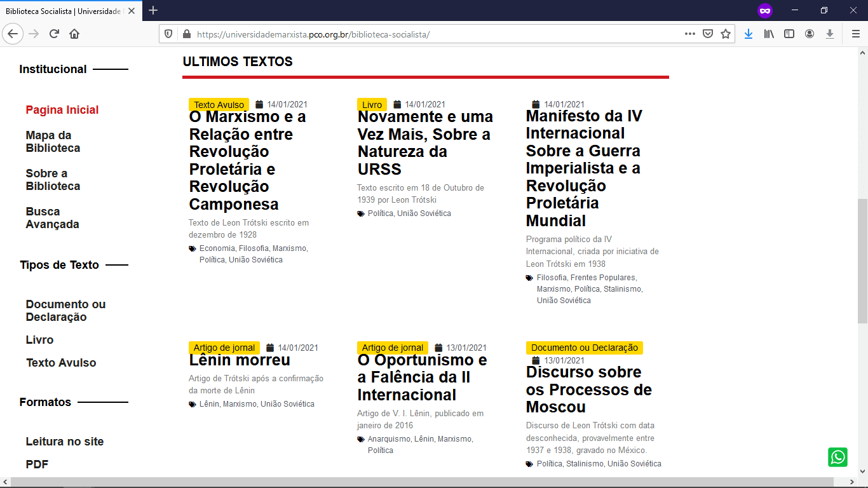Viewport: 868px width, 488px height.
Task: Open Busca Avançada in the sidebar
Action: tap(52, 218)
